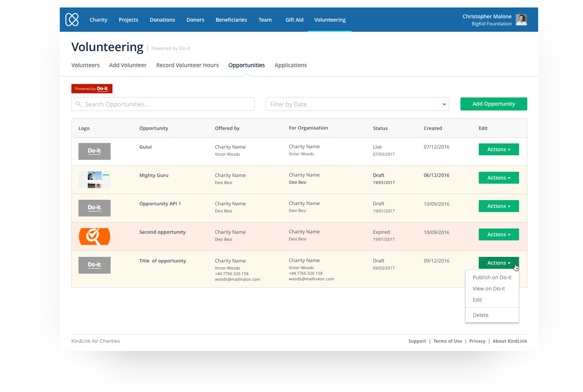Click the Guiui row Do-it logo
The width and height of the screenshot is (583, 392).
[95, 151]
